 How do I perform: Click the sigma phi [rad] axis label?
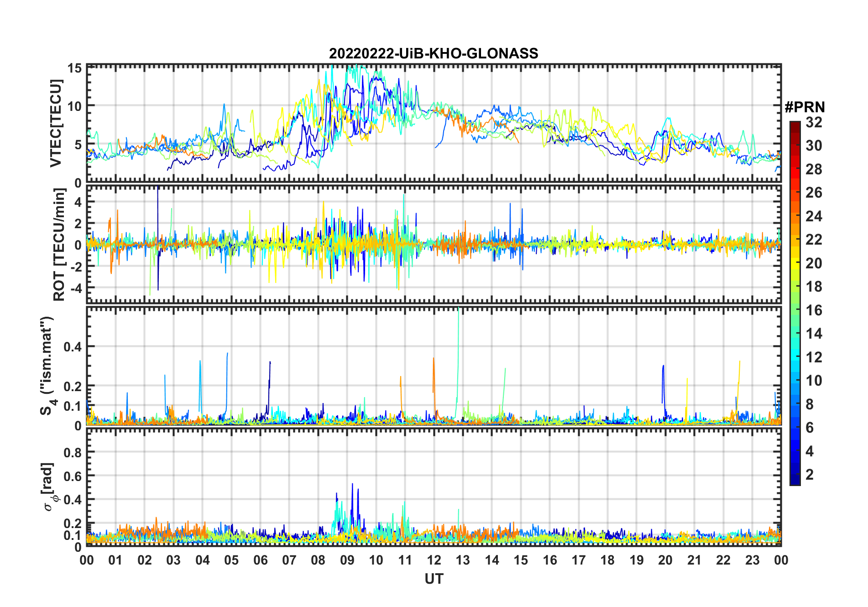click(x=49, y=487)
